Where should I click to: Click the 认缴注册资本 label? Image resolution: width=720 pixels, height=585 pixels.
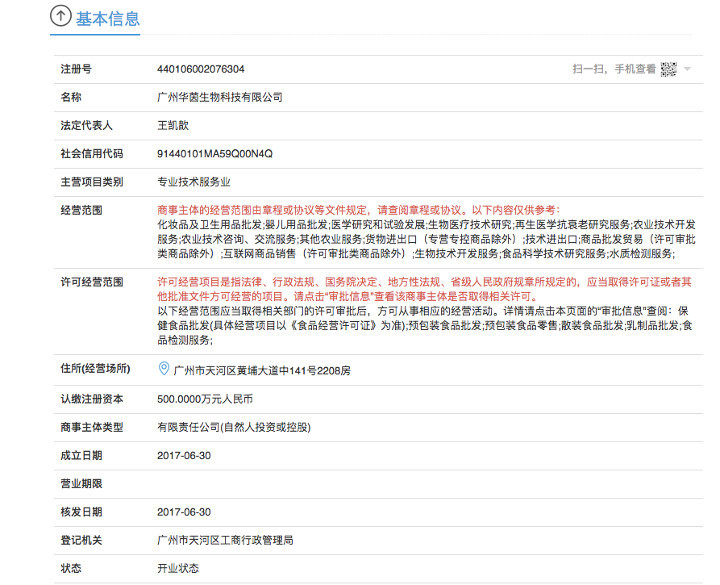pos(92,399)
